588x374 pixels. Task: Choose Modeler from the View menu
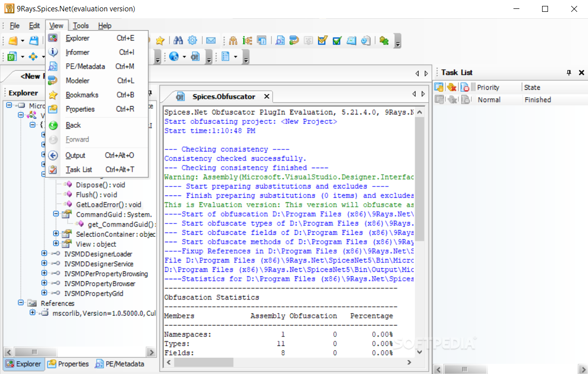pos(97,80)
